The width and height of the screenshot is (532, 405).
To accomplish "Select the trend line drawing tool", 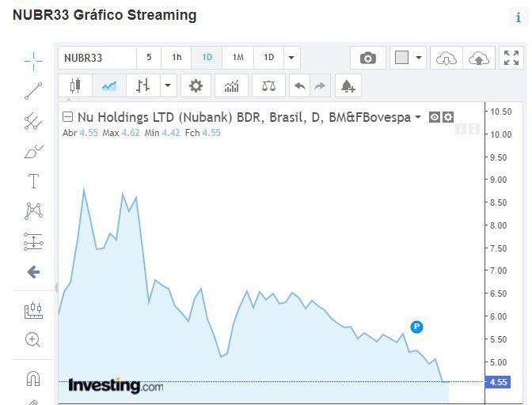I will pyautogui.click(x=33, y=91).
